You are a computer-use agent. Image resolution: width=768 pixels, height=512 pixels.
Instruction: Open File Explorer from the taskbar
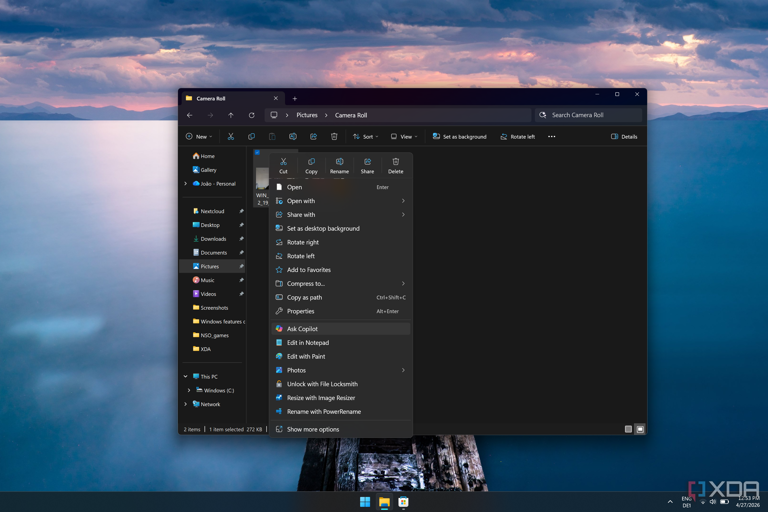tap(384, 502)
